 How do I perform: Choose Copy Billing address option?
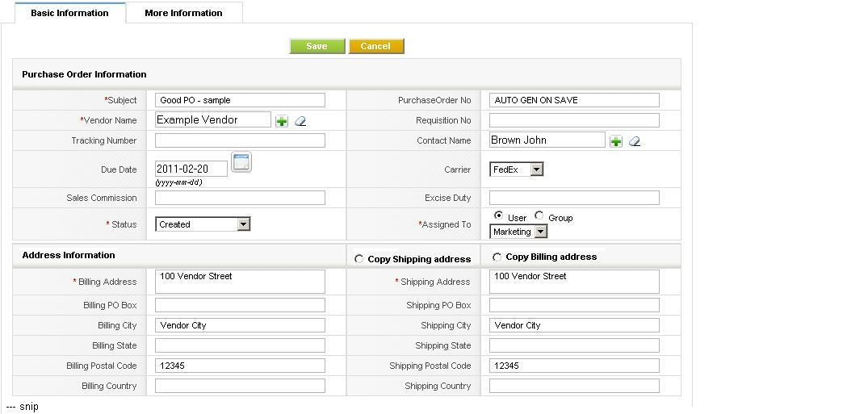[x=497, y=257]
